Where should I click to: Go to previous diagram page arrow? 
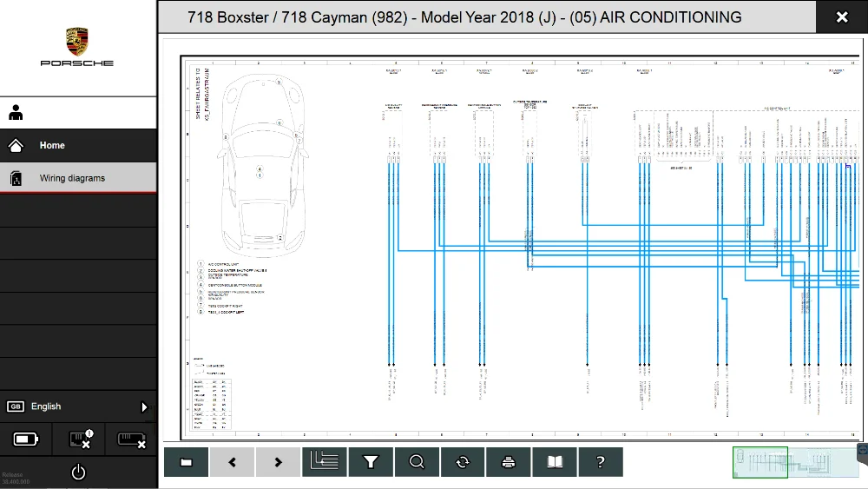[x=232, y=462]
